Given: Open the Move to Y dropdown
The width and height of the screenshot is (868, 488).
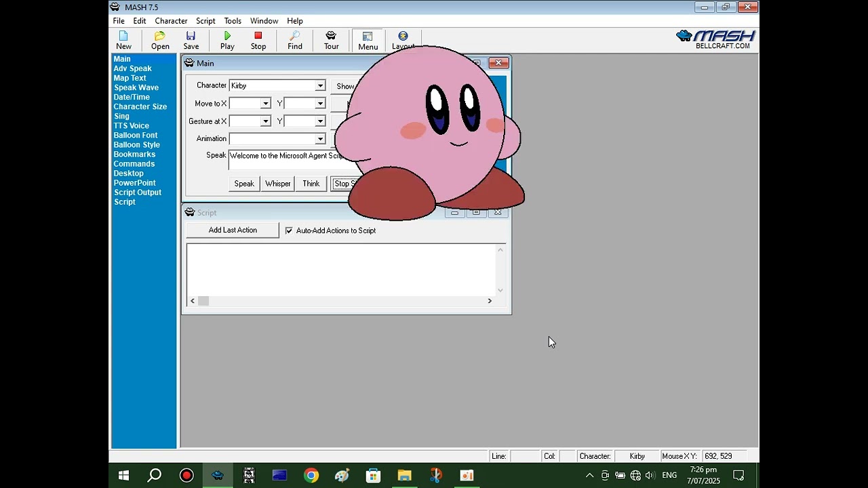Looking at the screenshot, I should (x=320, y=104).
